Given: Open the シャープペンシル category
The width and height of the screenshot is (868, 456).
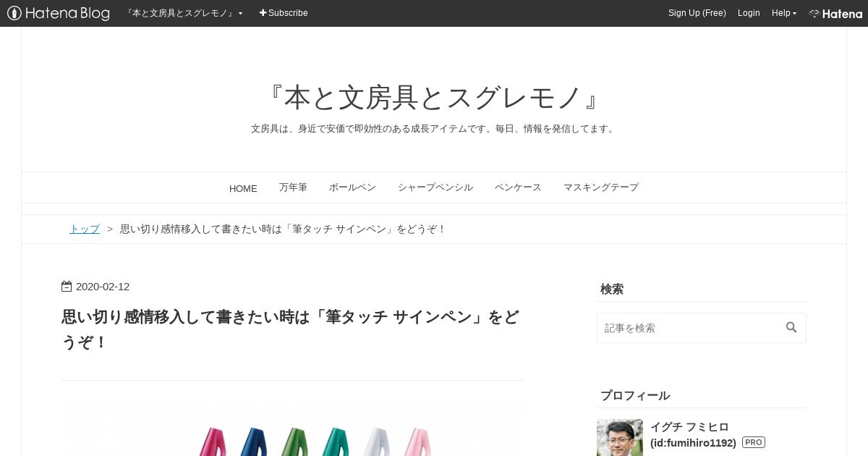Looking at the screenshot, I should [435, 187].
